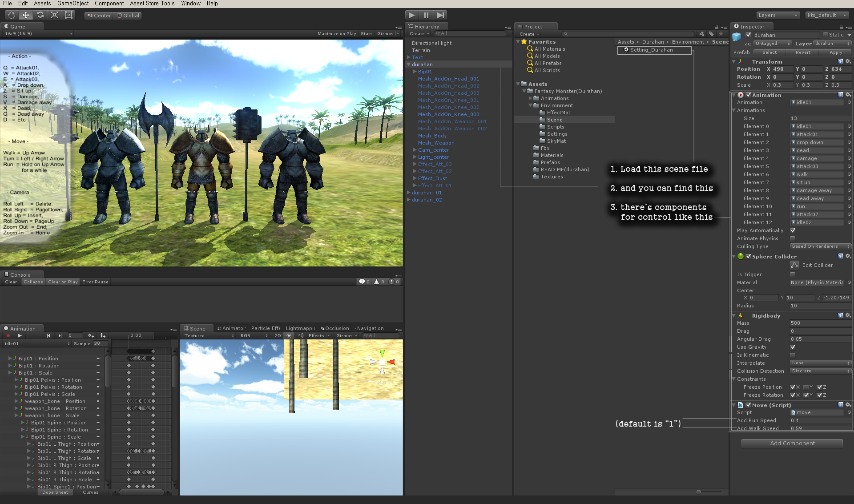Collapse the Environment folder

[x=530, y=105]
